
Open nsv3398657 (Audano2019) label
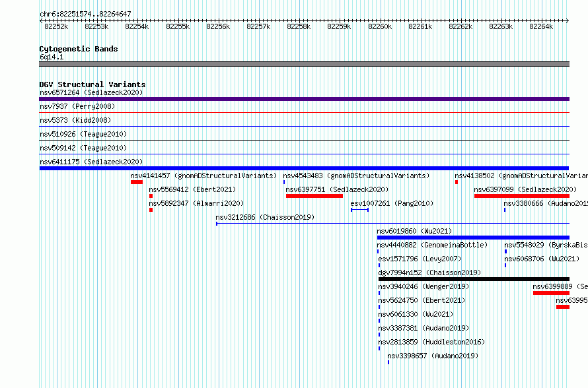pyautogui.click(x=433, y=356)
